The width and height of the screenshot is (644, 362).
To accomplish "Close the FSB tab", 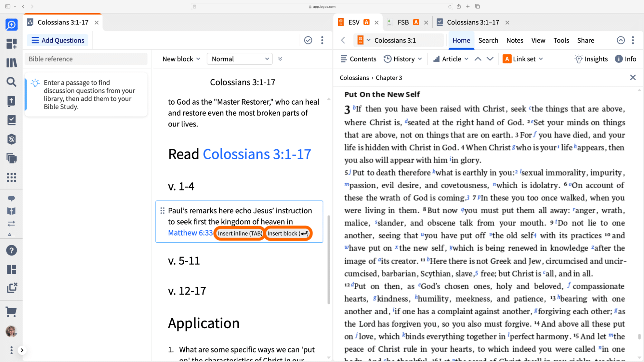I will 426,23.
